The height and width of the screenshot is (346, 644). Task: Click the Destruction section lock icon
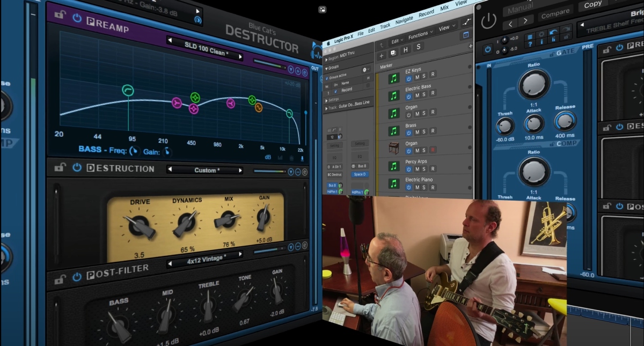[x=60, y=168]
